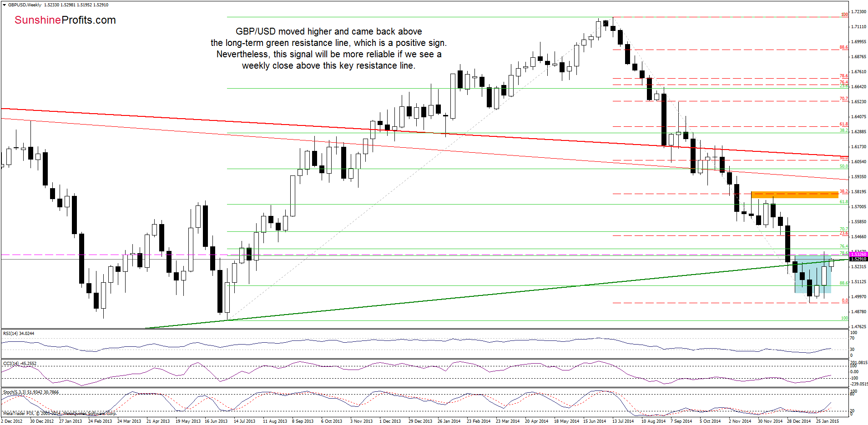Click the magenta price tag on the axis
This screenshot has height=425, width=868.
point(858,254)
